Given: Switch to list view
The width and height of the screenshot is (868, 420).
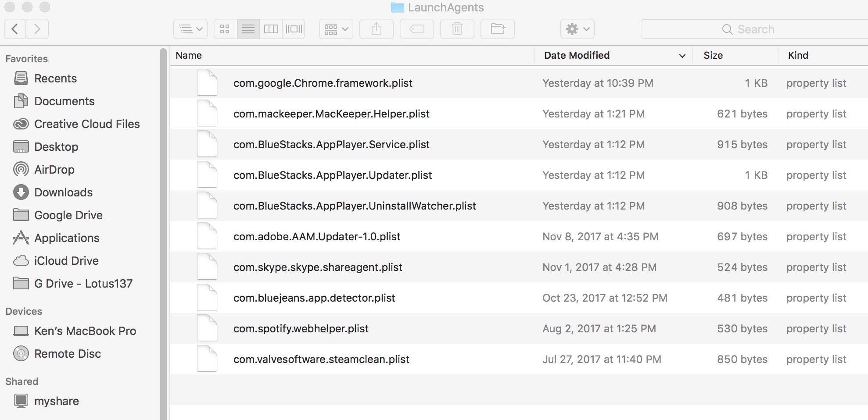Looking at the screenshot, I should (x=248, y=29).
